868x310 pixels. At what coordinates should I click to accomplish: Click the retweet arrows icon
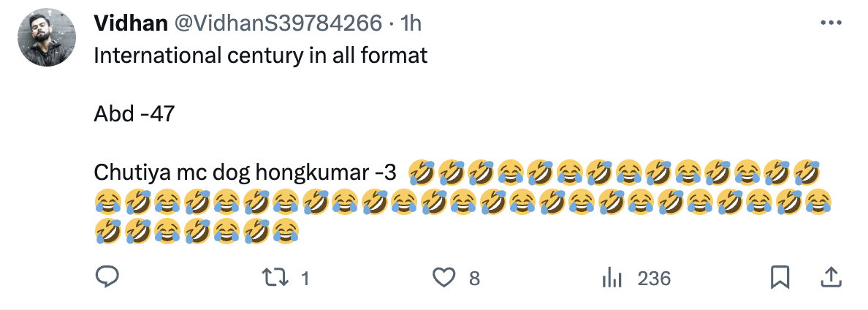coord(275,278)
